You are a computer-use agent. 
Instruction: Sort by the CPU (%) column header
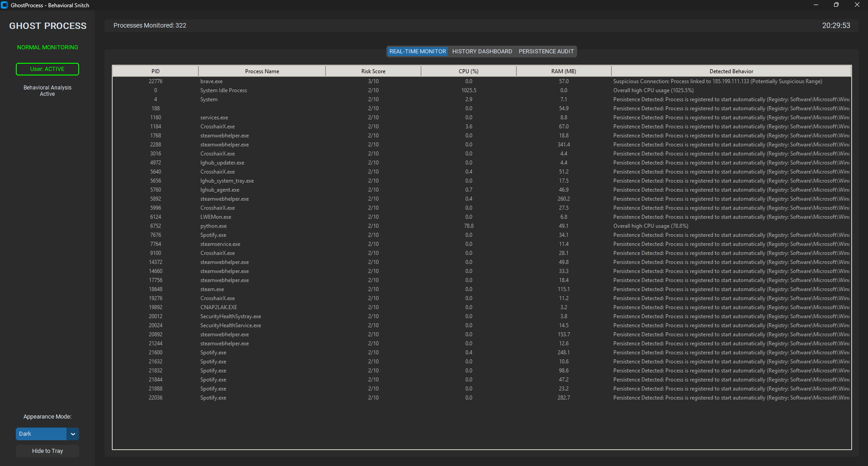(469, 71)
